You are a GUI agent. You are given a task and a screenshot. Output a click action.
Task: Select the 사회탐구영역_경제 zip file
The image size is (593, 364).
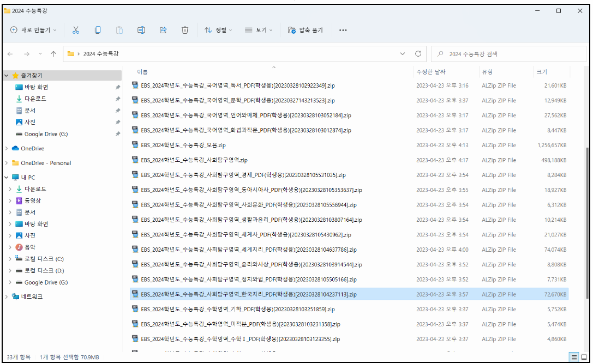coord(243,175)
